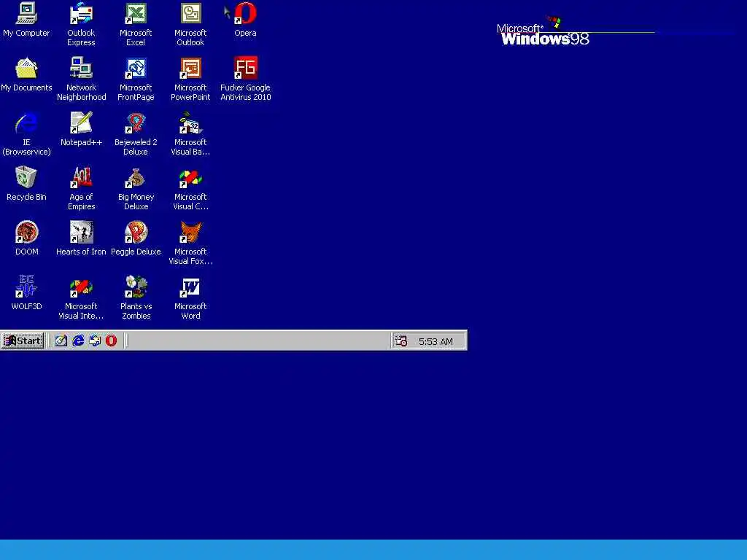Screen dimensions: 747x560
Task: Click Show Desktop in Quick Launch
Action: click(61, 341)
